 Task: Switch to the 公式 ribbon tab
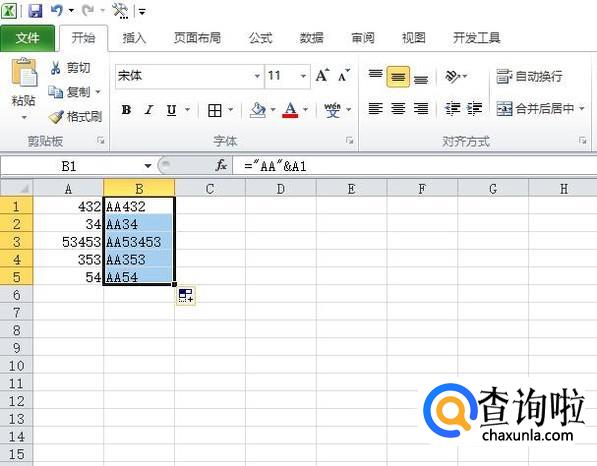(x=260, y=38)
